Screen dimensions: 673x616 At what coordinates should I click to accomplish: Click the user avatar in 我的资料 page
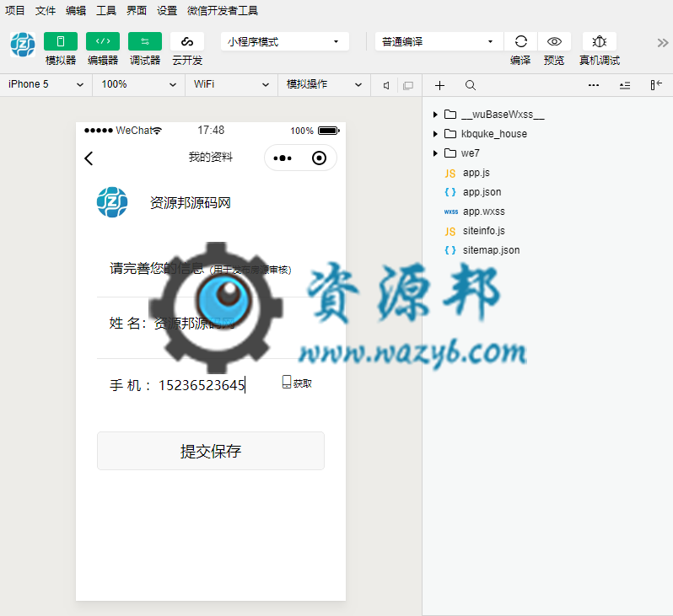coord(112,202)
